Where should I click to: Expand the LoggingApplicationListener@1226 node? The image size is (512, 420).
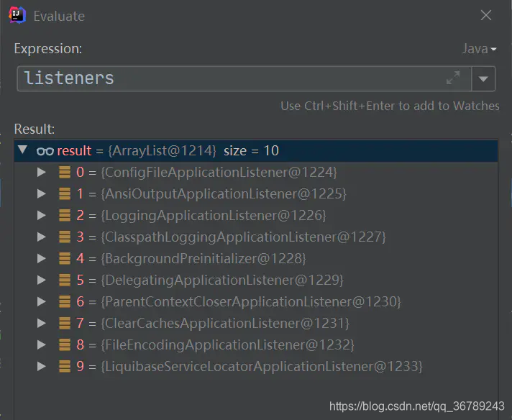[x=41, y=215]
